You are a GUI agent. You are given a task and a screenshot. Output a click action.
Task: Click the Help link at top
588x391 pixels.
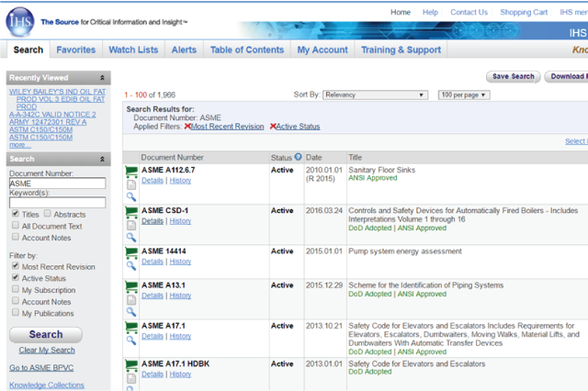[x=430, y=12]
